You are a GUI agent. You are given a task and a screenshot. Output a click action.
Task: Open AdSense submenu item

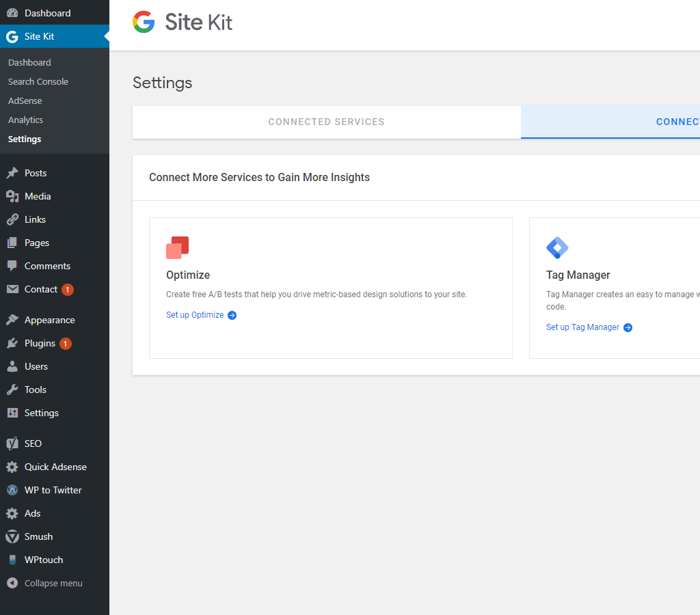pos(25,101)
